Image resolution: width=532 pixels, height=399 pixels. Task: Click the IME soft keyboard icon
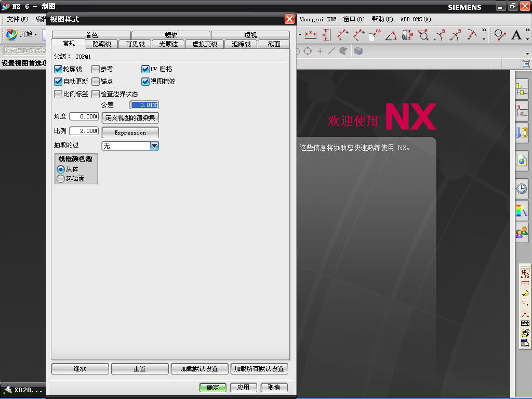click(x=525, y=323)
